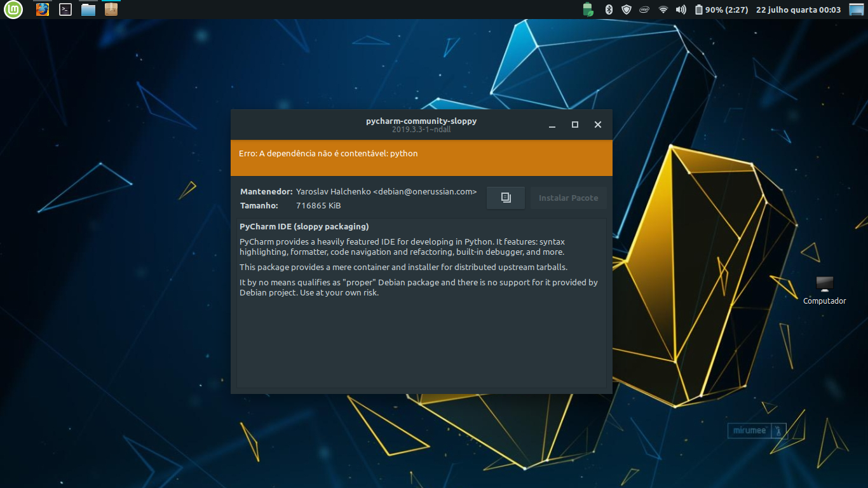Click the Mantenedor label
868x488 pixels.
tap(266, 191)
